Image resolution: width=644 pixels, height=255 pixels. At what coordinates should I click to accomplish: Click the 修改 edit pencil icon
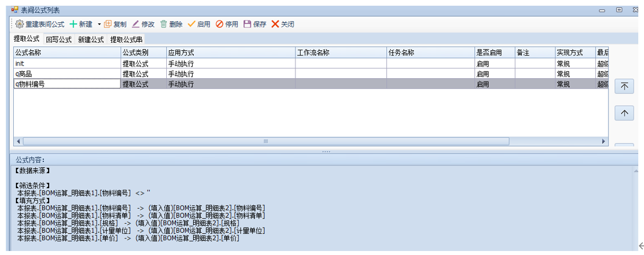click(x=135, y=24)
